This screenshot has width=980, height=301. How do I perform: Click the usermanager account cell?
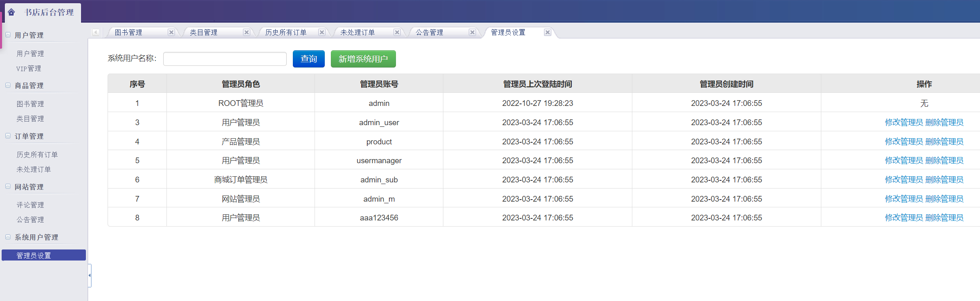point(379,160)
